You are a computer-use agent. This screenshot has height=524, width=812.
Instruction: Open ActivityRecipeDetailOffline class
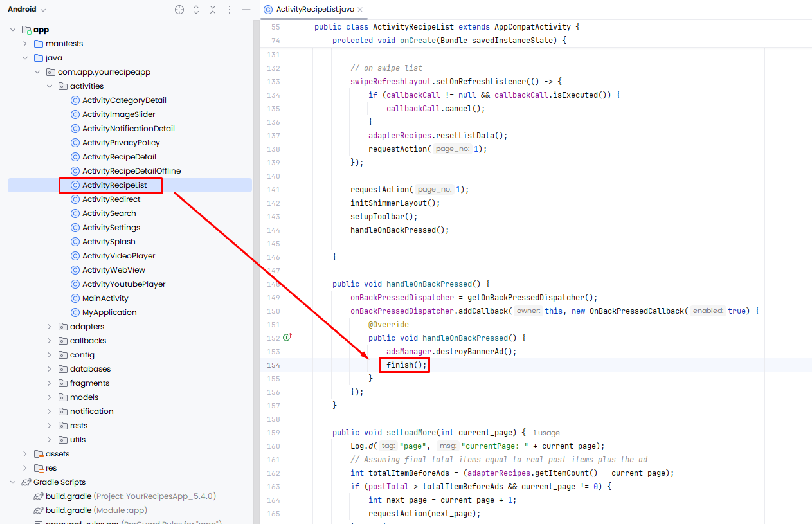131,171
